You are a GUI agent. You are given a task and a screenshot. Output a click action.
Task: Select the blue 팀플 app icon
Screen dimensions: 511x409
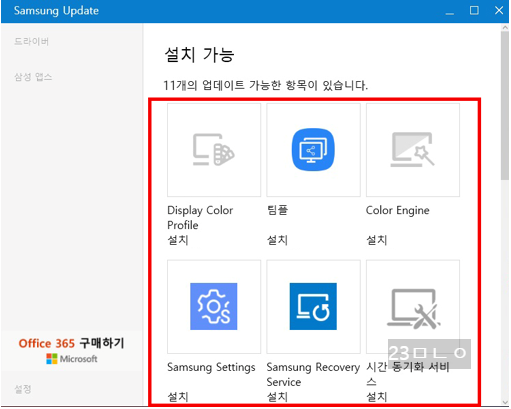tap(313, 150)
